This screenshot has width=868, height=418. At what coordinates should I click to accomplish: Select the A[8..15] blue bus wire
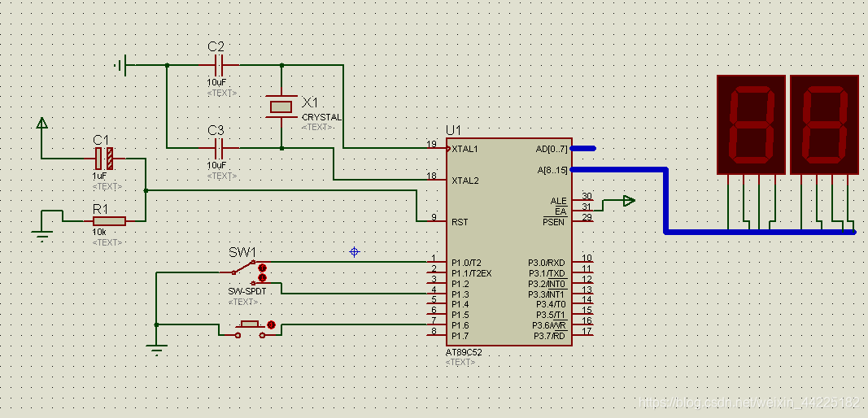point(666,200)
